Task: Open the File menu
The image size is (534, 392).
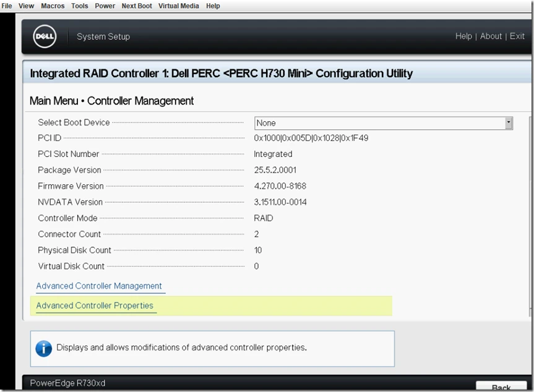Action: point(6,6)
